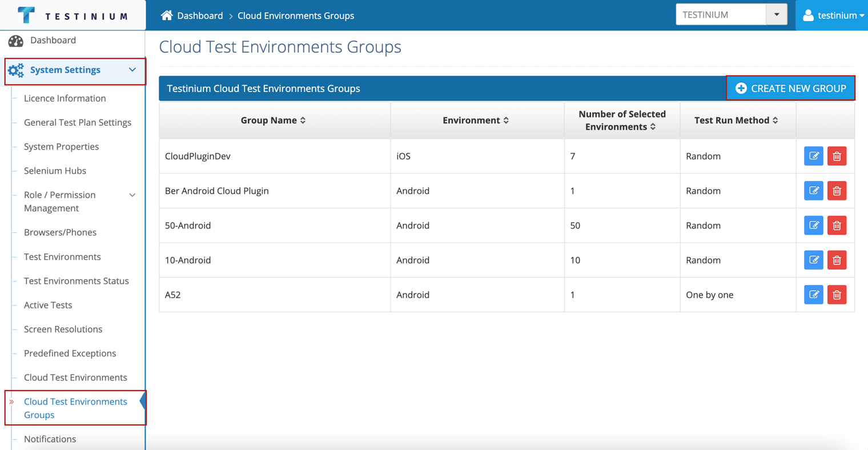The width and height of the screenshot is (868, 450).
Task: Open Predefined Exceptions page
Action: (x=70, y=353)
